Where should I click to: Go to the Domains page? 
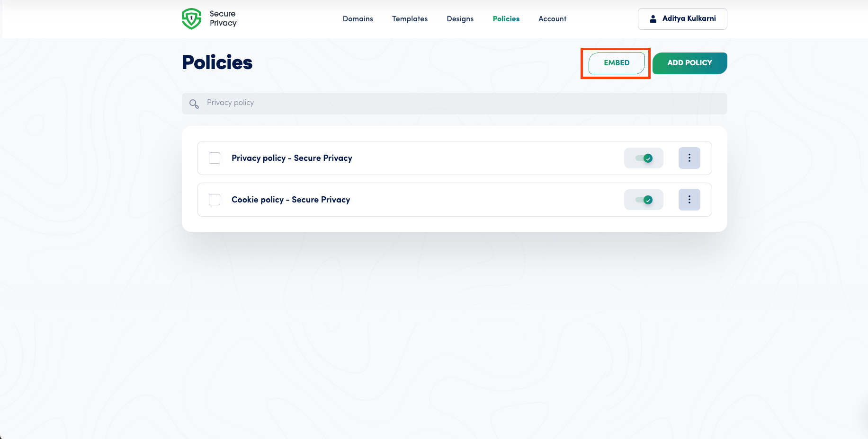358,19
